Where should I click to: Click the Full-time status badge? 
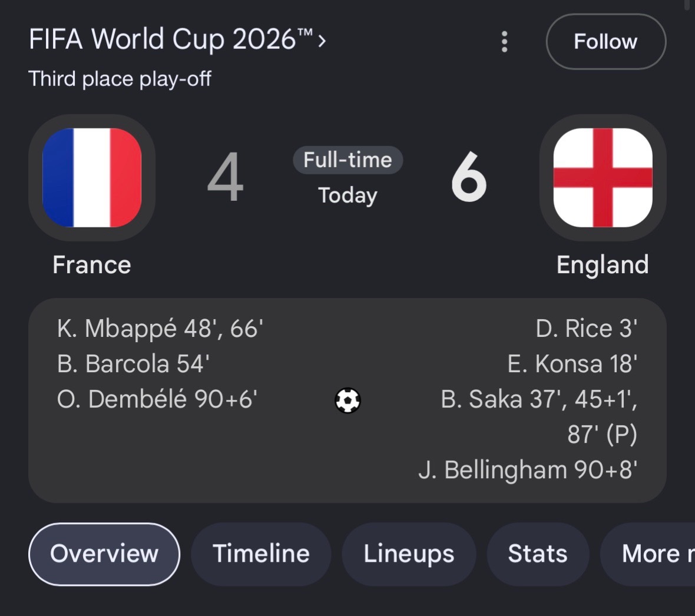click(347, 160)
